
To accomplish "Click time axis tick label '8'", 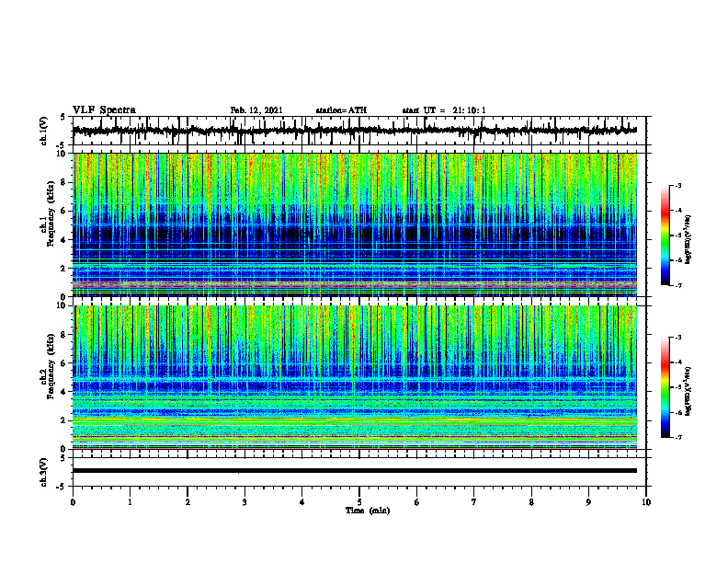I will 531,502.
